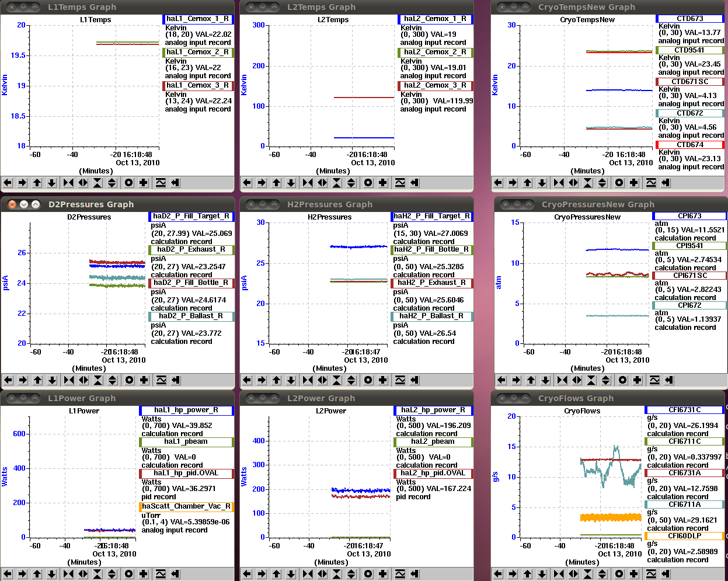Pan left in D2Pressures Graph toolbar
The image size is (728, 581).
(x=8, y=380)
